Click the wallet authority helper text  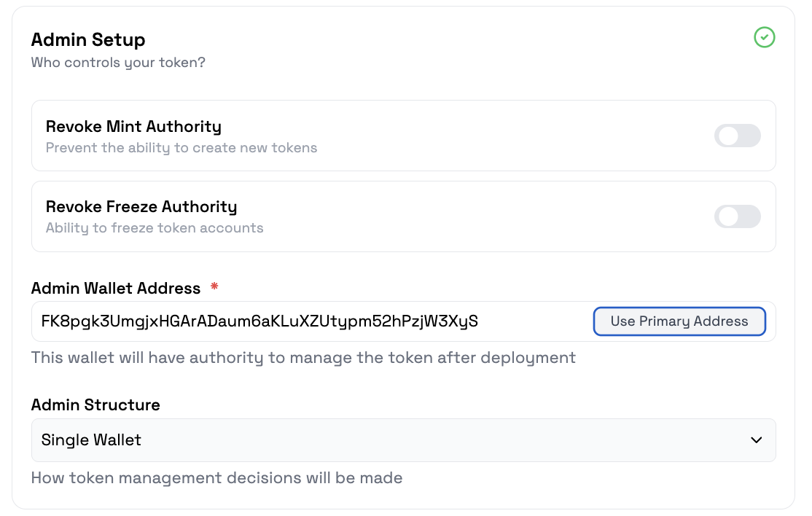click(303, 358)
